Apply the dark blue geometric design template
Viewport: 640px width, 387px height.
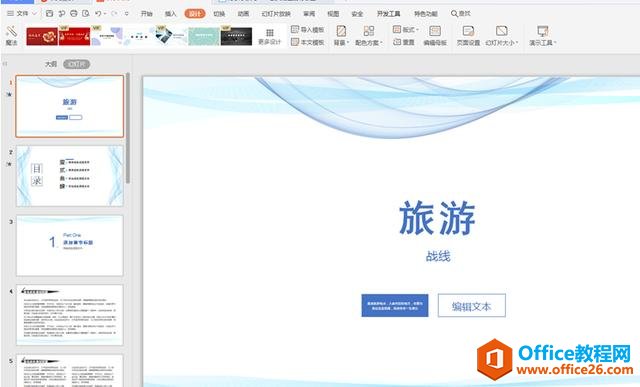[171, 36]
